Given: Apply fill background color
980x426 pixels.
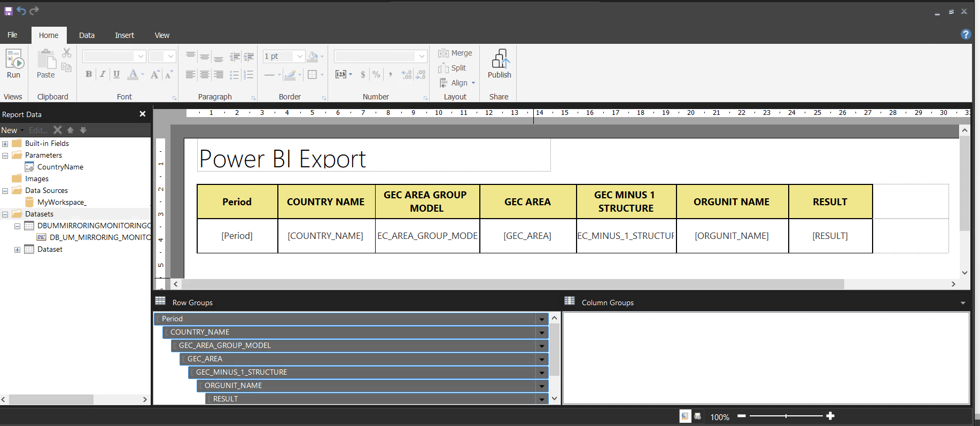Looking at the screenshot, I should tap(313, 56).
